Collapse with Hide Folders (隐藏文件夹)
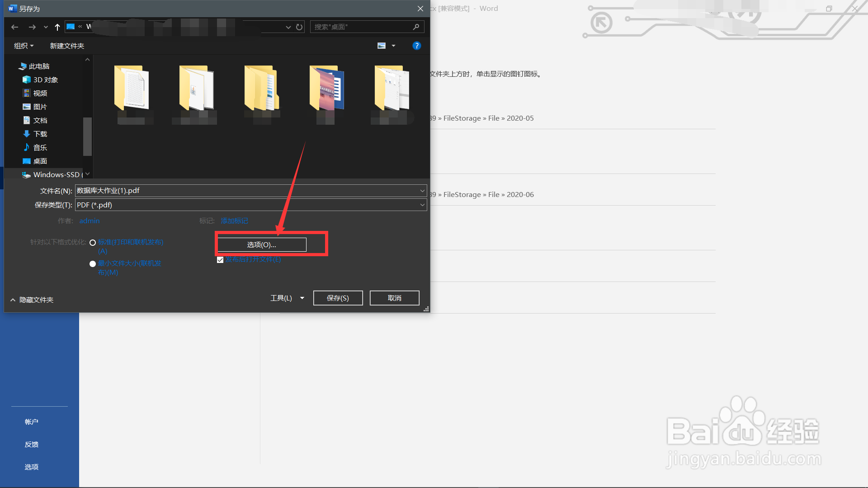Image resolution: width=868 pixels, height=488 pixels. (x=32, y=300)
